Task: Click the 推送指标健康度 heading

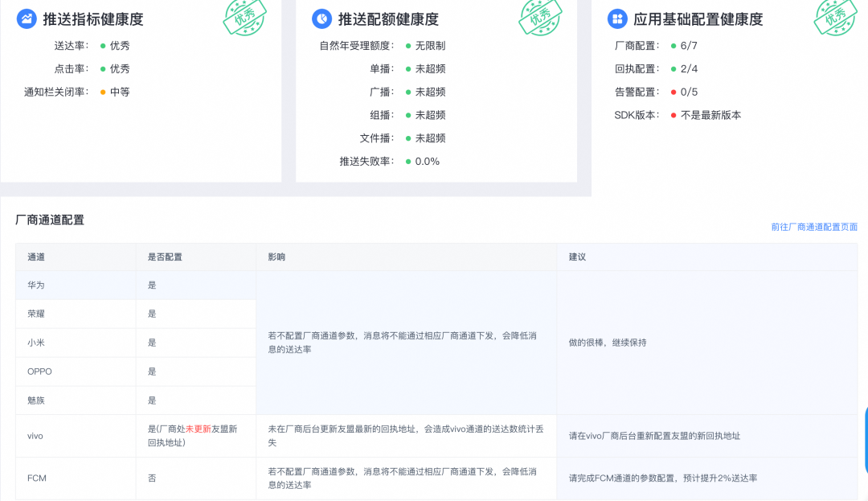Action: 93,19
